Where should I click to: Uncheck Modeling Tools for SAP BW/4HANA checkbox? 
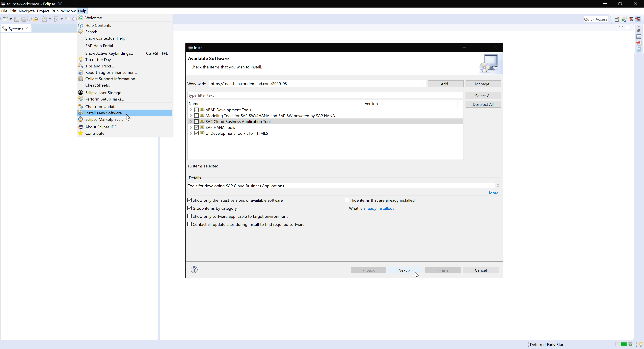196,116
